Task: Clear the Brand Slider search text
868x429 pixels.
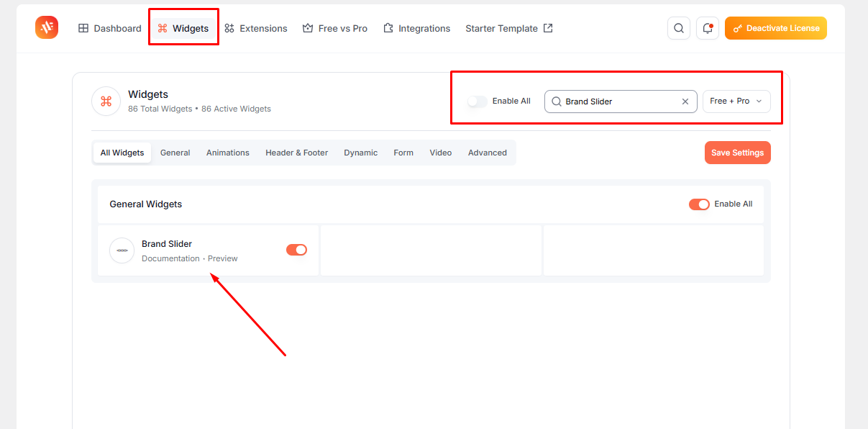Action: 685,101
